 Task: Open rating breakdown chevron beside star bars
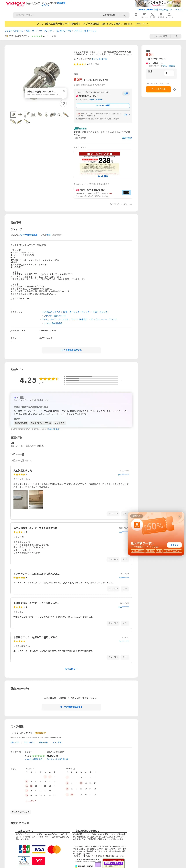click(x=122, y=380)
